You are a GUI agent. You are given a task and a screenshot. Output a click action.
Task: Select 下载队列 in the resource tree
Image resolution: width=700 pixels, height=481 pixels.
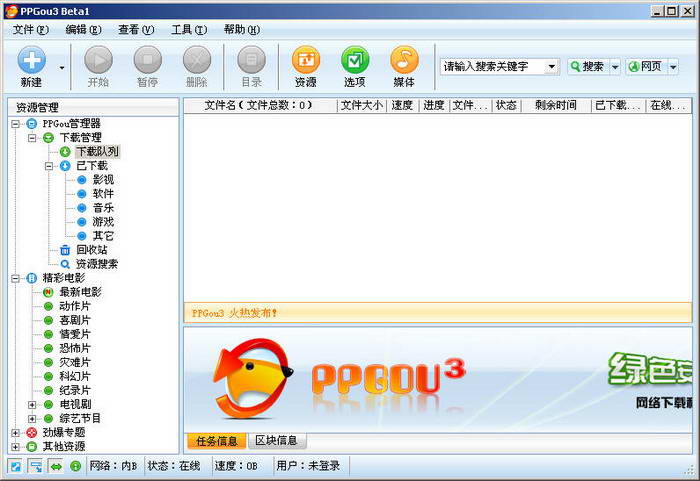tap(97, 151)
